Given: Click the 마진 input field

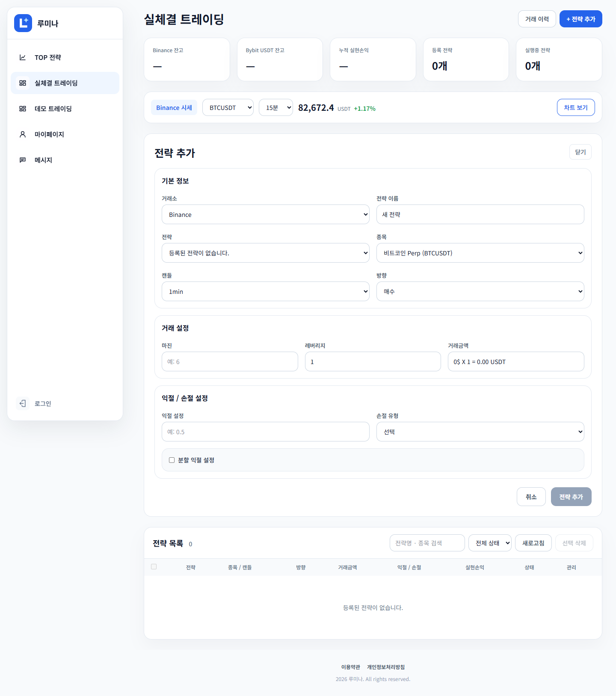Looking at the screenshot, I should point(230,361).
